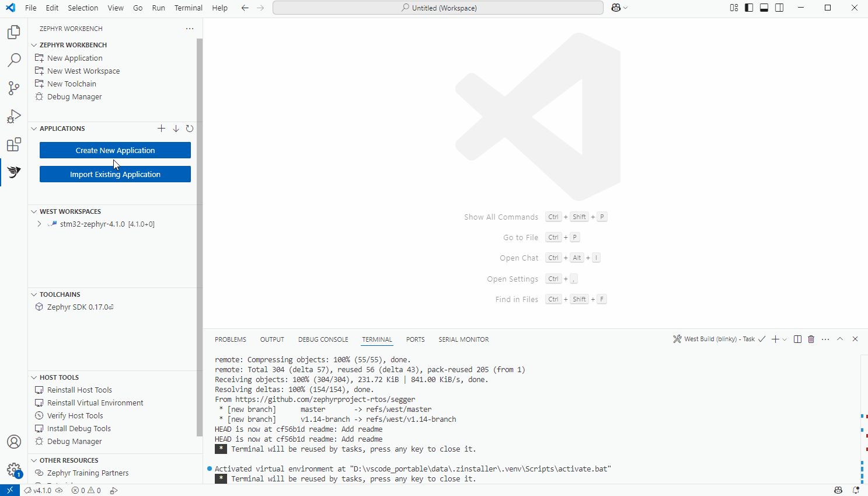Split the terminal
Image resolution: width=868 pixels, height=496 pixels.
click(x=797, y=339)
